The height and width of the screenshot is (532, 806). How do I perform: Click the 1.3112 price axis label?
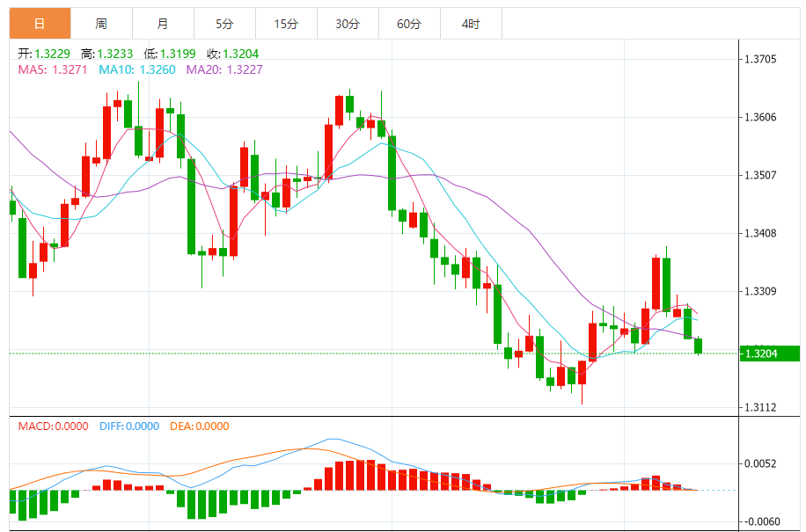761,408
